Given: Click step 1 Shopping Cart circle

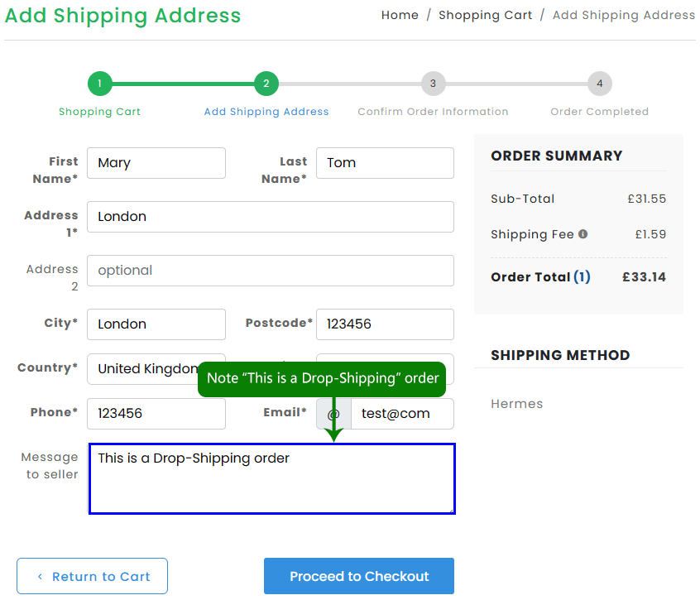Looking at the screenshot, I should [x=99, y=84].
